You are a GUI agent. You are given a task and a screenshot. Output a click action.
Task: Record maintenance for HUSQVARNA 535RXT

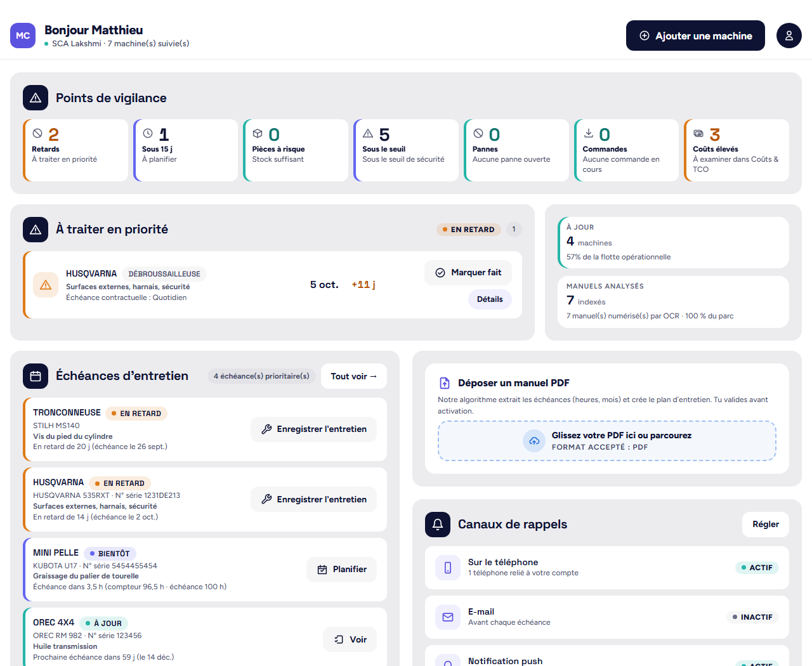[313, 499]
